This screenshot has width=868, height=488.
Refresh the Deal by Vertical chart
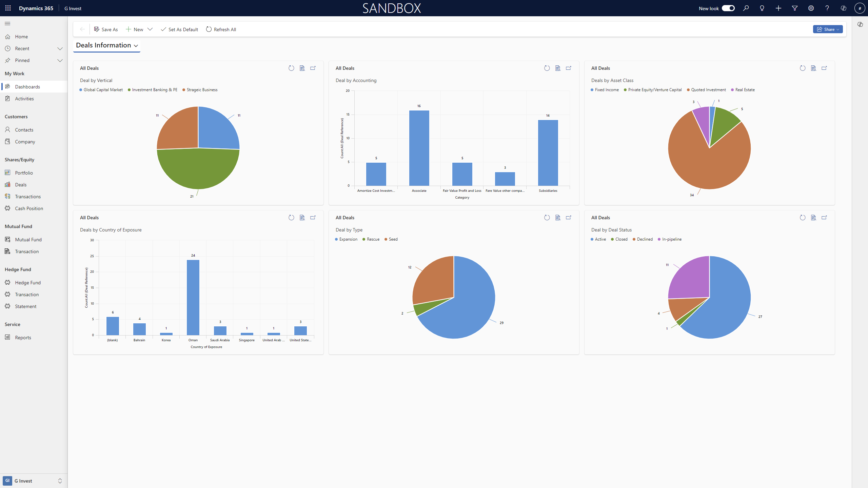click(291, 68)
